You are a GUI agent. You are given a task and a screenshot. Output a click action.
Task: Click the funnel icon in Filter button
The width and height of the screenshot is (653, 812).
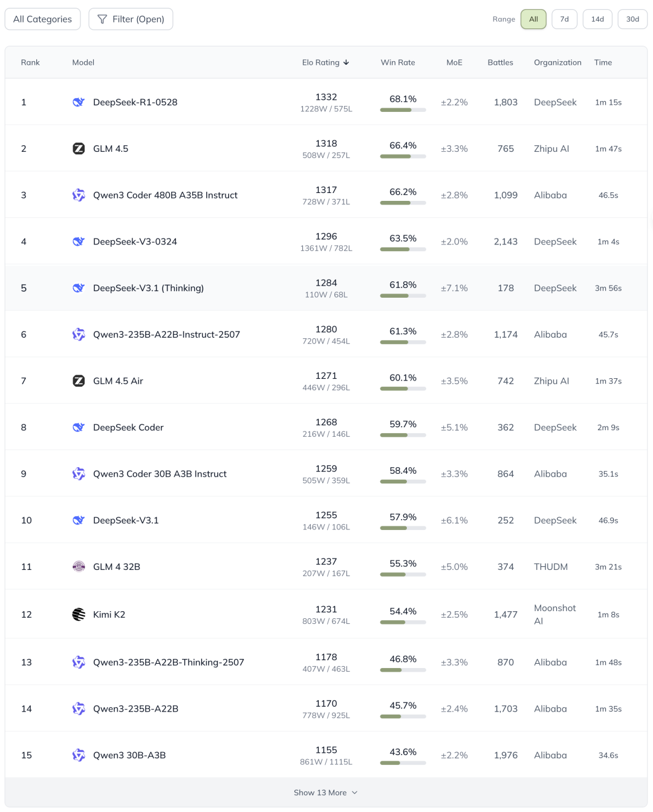pos(102,19)
